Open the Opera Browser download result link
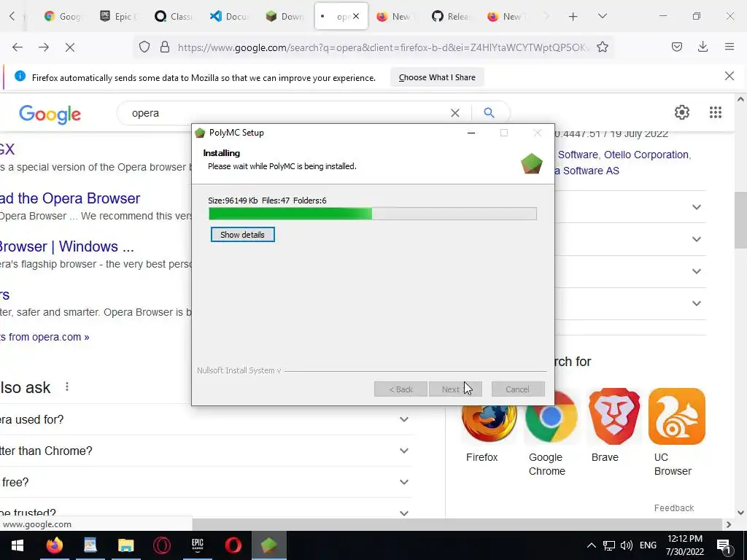 tap(70, 198)
